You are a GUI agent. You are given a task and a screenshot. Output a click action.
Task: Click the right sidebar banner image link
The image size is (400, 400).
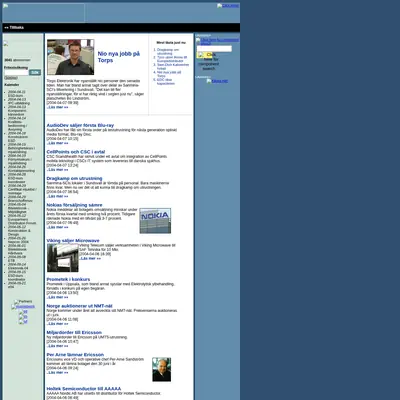(x=217, y=41)
